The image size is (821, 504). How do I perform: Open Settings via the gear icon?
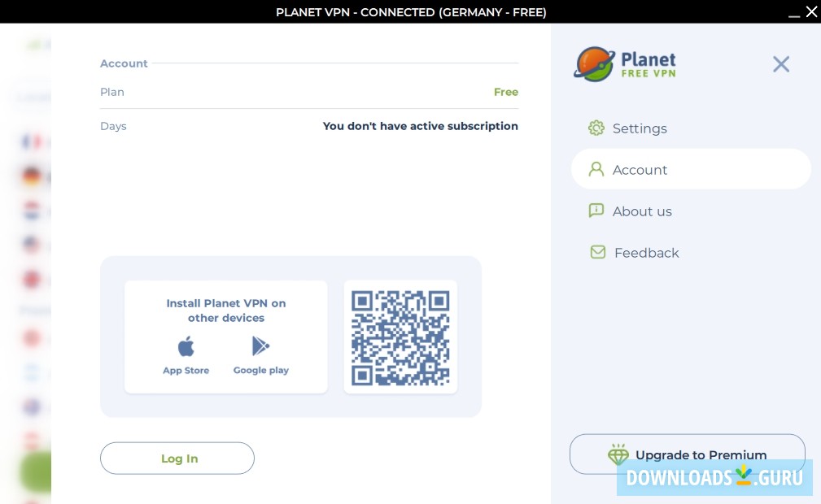coord(596,128)
